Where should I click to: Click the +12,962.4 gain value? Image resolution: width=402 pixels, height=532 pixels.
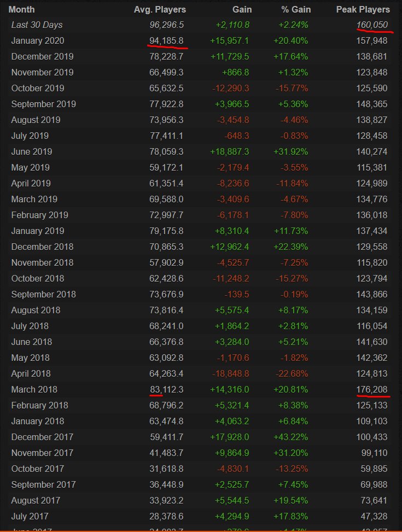click(x=230, y=247)
